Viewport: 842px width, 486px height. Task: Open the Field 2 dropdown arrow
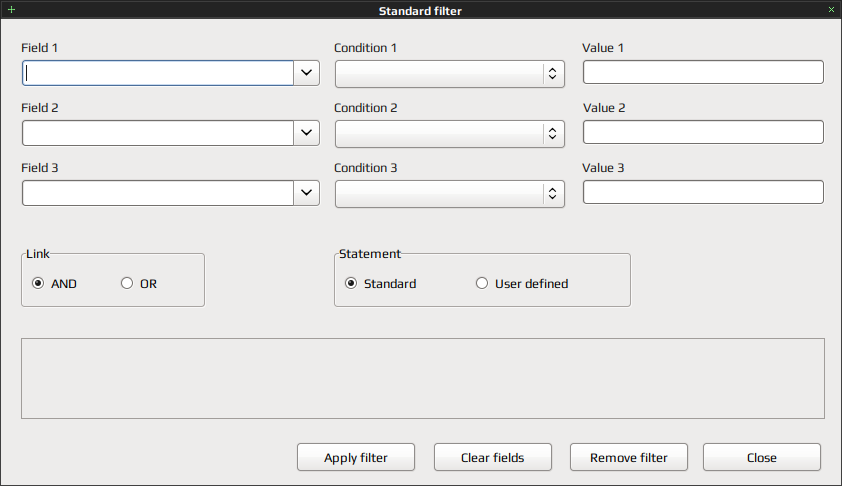tap(307, 133)
